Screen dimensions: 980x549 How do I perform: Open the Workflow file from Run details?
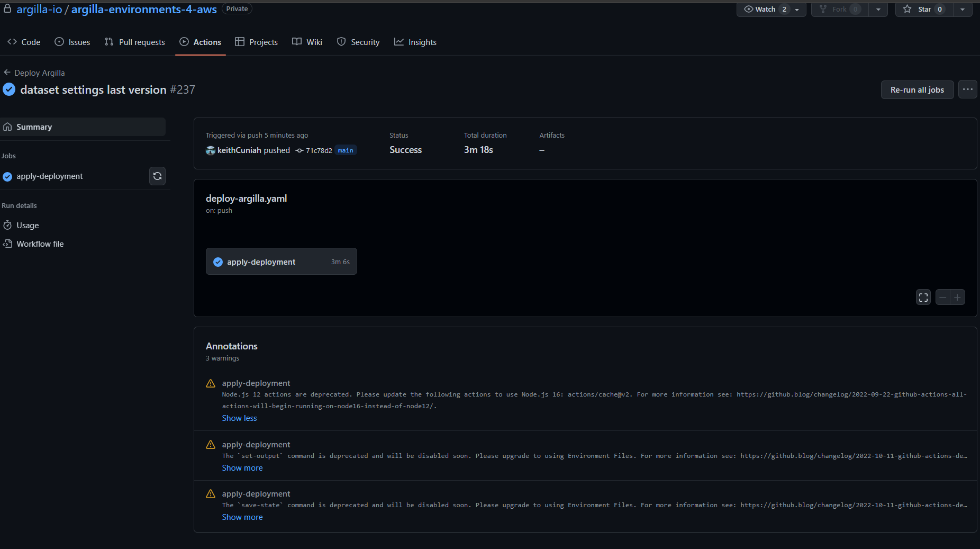pos(40,244)
